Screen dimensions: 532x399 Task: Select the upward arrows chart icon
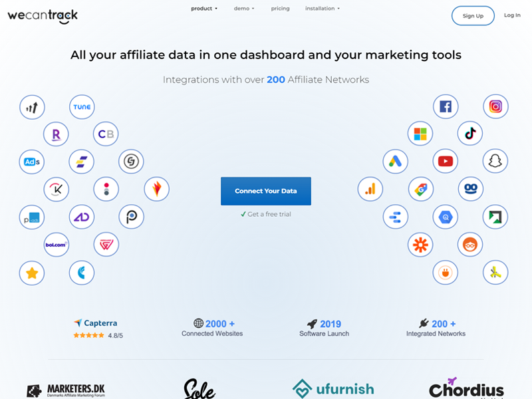pyautogui.click(x=32, y=107)
